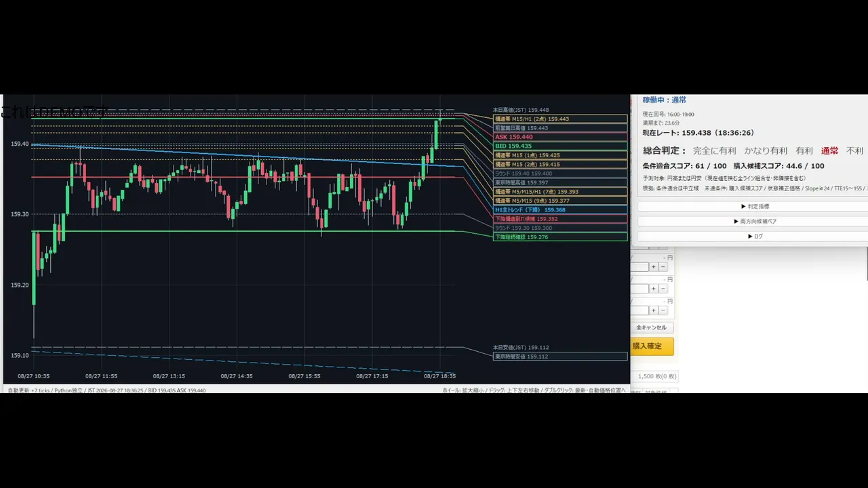
Task: Click the 不利 judgment text
Action: coord(855,150)
